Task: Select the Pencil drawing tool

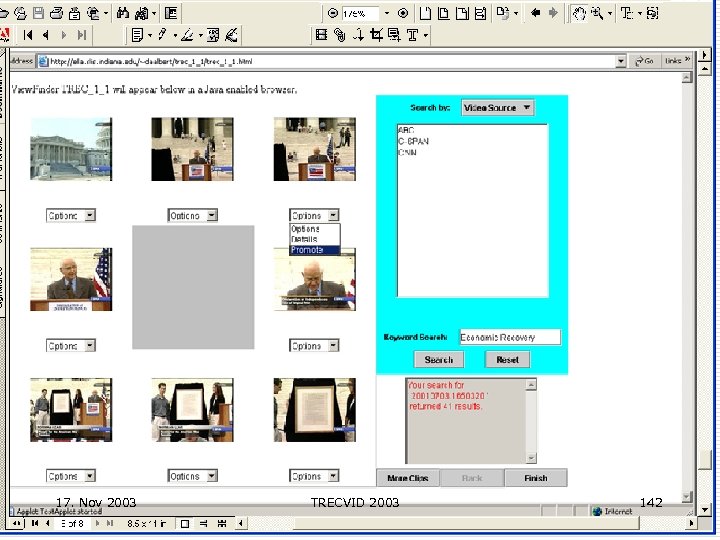Action: 162,35
